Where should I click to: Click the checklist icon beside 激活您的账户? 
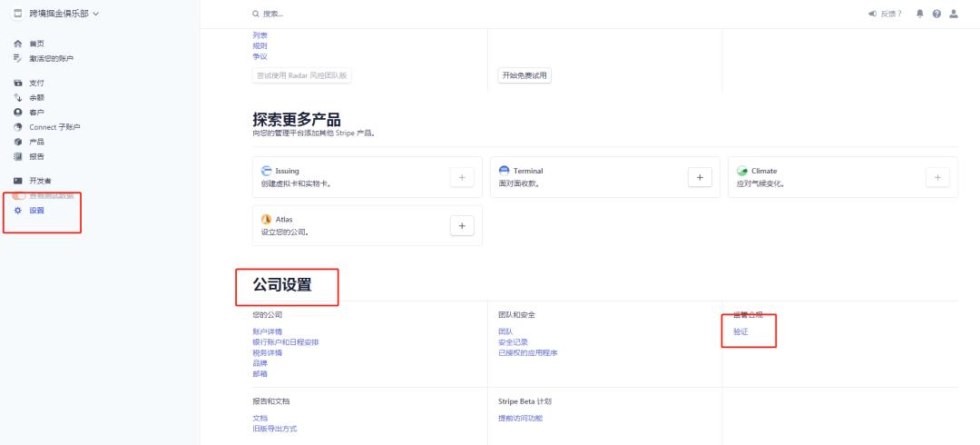coord(17,58)
